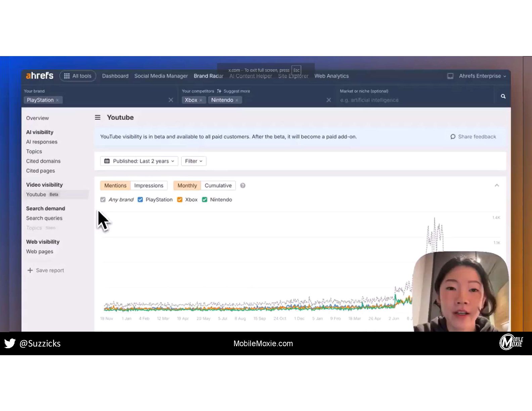The width and height of the screenshot is (532, 411).
Task: Select the Monthly view
Action: click(187, 186)
